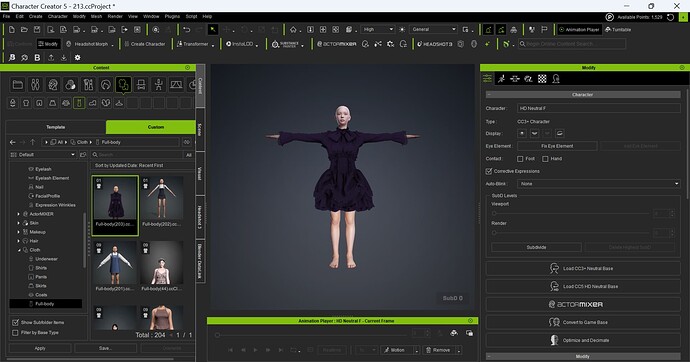Select the Modify attributes sliders tab icon
The width and height of the screenshot is (690, 362).
(487, 78)
